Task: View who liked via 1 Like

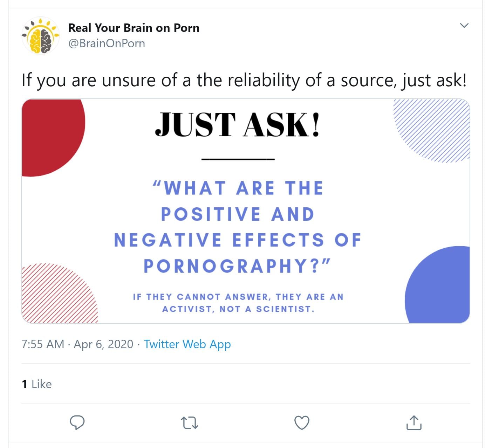Action: pos(37,384)
